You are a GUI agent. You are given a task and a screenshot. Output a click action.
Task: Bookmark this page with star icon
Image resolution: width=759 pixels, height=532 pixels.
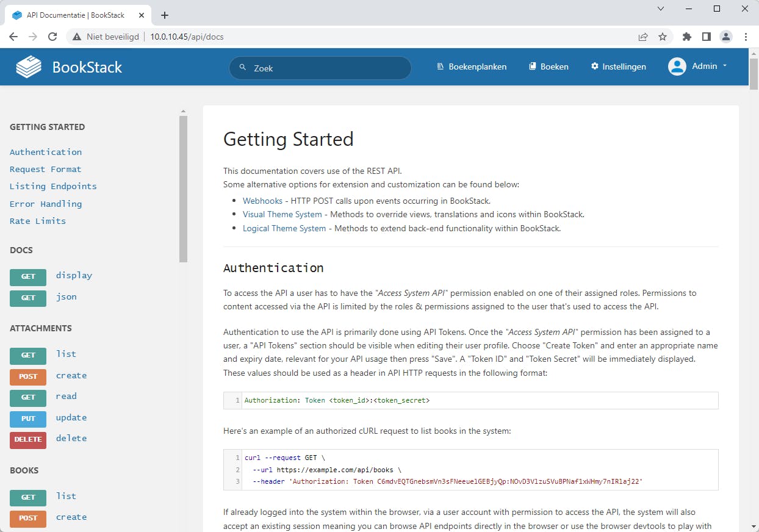coord(663,37)
